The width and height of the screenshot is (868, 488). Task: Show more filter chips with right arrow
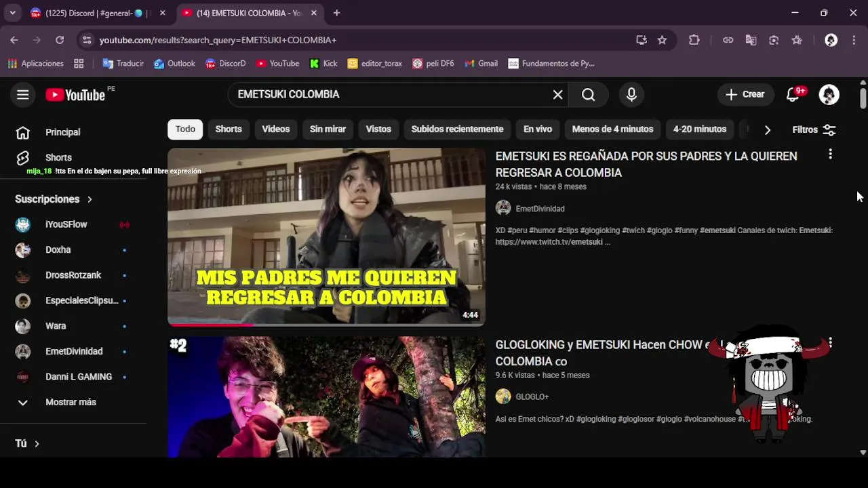(x=767, y=129)
